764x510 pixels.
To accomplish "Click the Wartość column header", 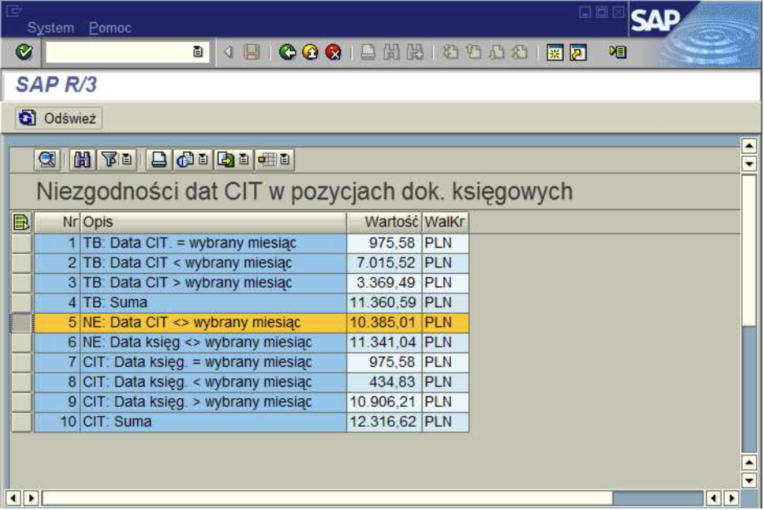I will [384, 222].
